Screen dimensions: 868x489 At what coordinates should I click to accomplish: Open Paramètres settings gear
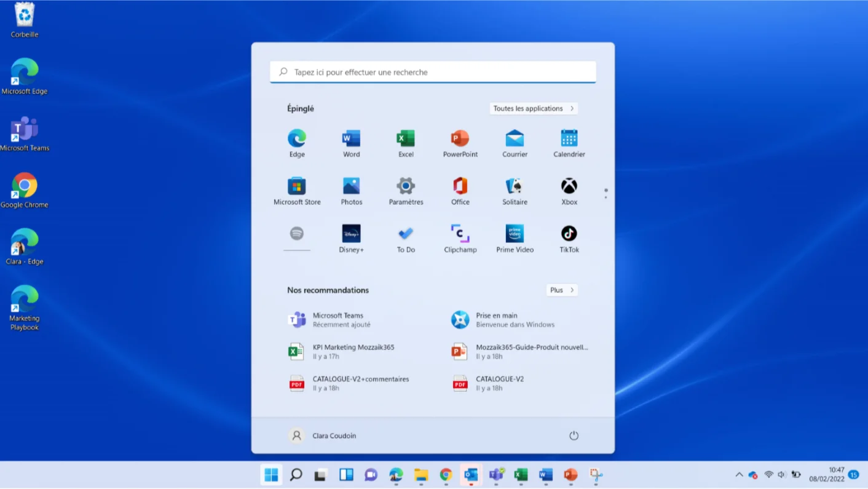[x=406, y=191]
